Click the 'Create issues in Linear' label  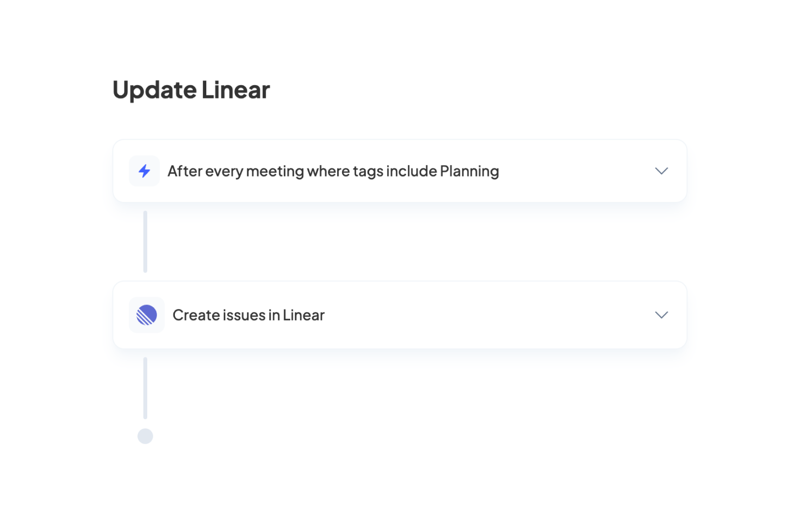pos(248,315)
